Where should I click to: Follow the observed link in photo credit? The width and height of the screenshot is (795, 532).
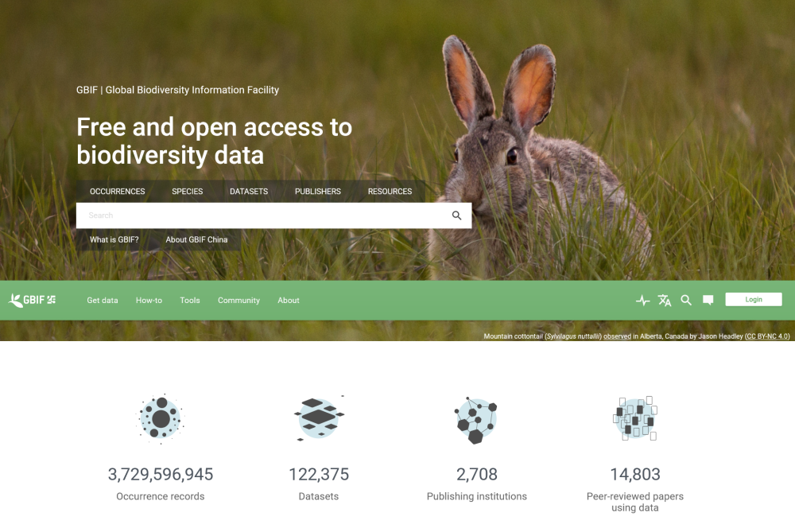617,336
